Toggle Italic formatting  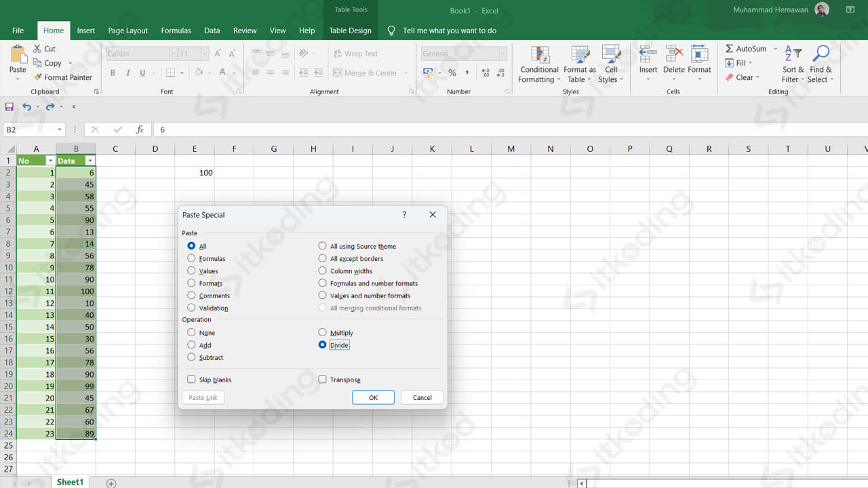(127, 73)
